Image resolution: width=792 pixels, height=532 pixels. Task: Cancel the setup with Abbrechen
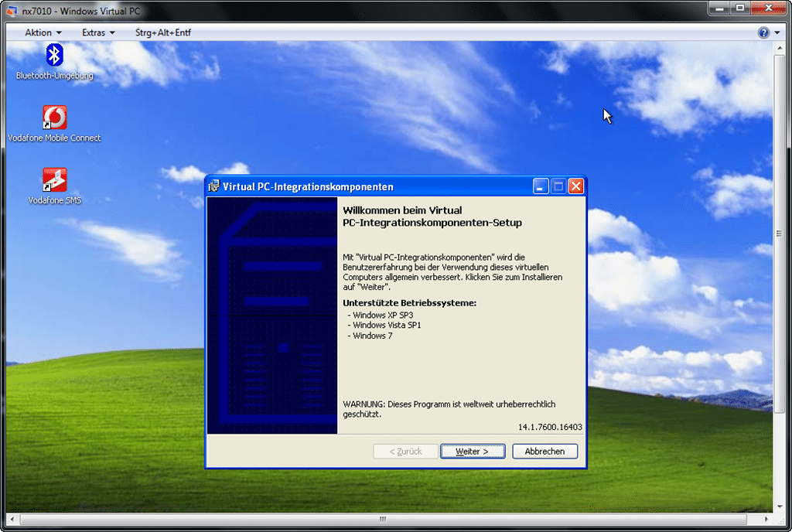point(544,451)
